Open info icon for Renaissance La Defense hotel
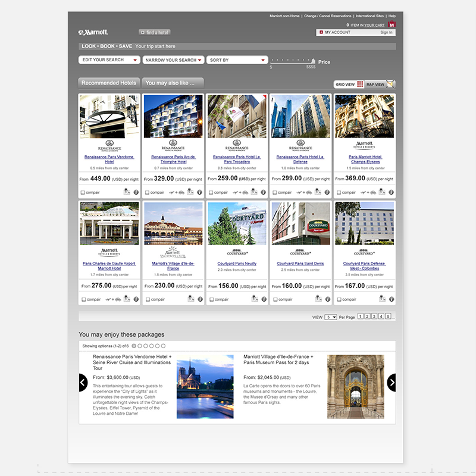Viewport: 476px width, 476px height. [x=327, y=192]
